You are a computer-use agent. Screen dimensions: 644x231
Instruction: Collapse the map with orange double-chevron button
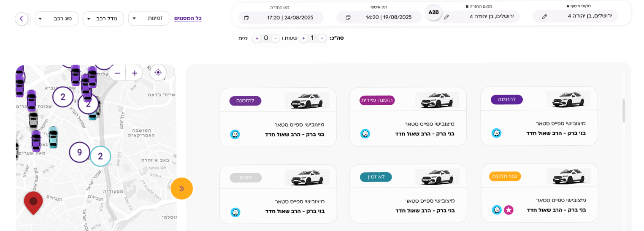(x=182, y=188)
